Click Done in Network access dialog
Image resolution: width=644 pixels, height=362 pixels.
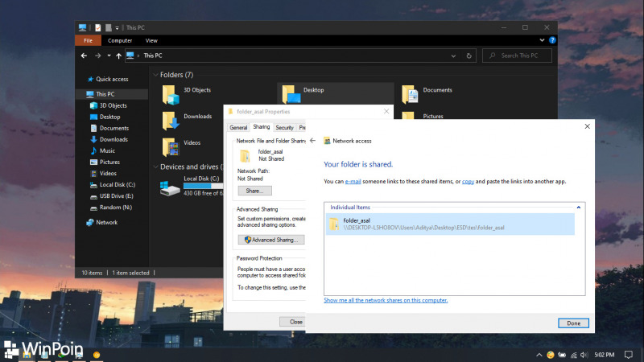coord(573,323)
